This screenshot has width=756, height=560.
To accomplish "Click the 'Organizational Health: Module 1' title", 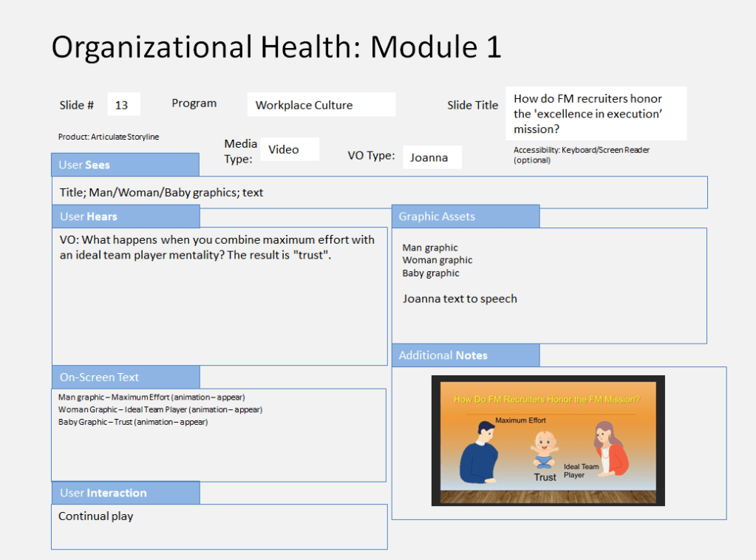I will (276, 47).
